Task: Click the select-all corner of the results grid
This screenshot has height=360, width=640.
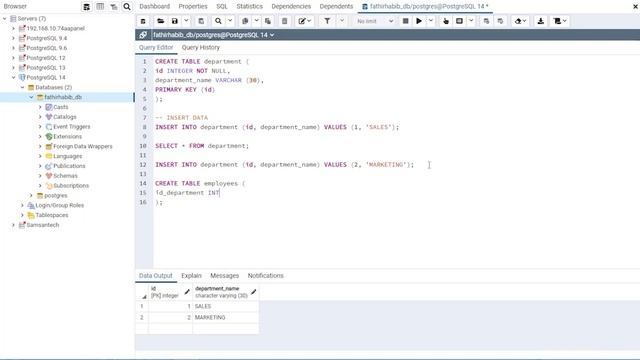Action: tap(142, 292)
